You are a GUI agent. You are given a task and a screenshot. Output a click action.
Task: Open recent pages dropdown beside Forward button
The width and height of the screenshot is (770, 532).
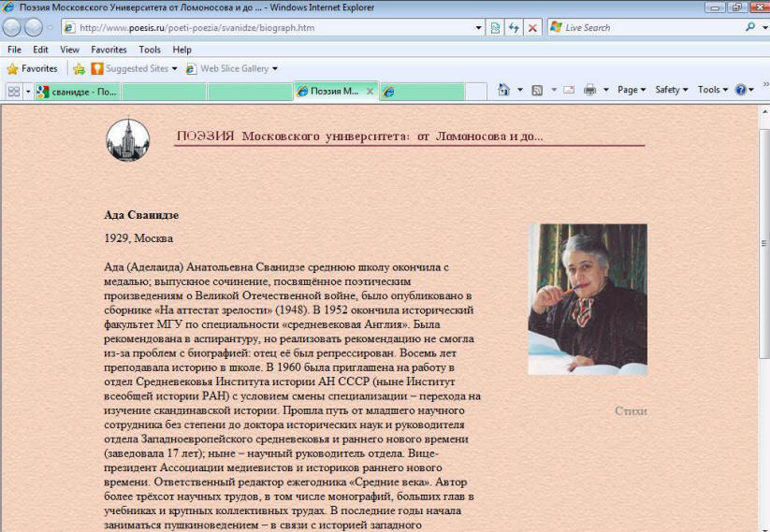tap(50, 27)
